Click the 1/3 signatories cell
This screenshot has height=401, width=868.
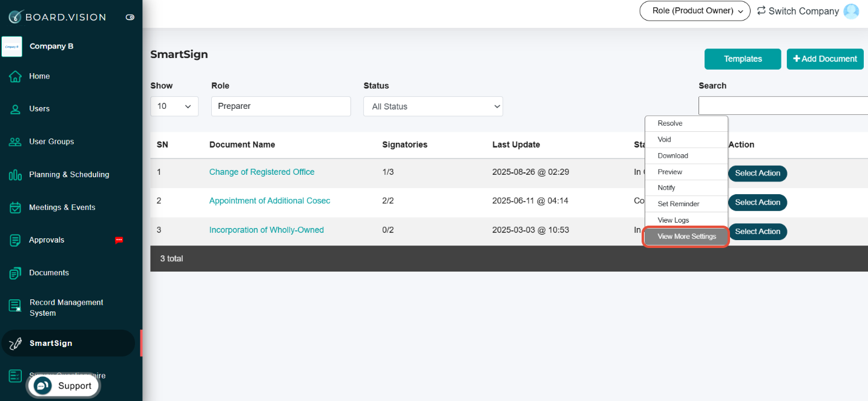coord(388,172)
